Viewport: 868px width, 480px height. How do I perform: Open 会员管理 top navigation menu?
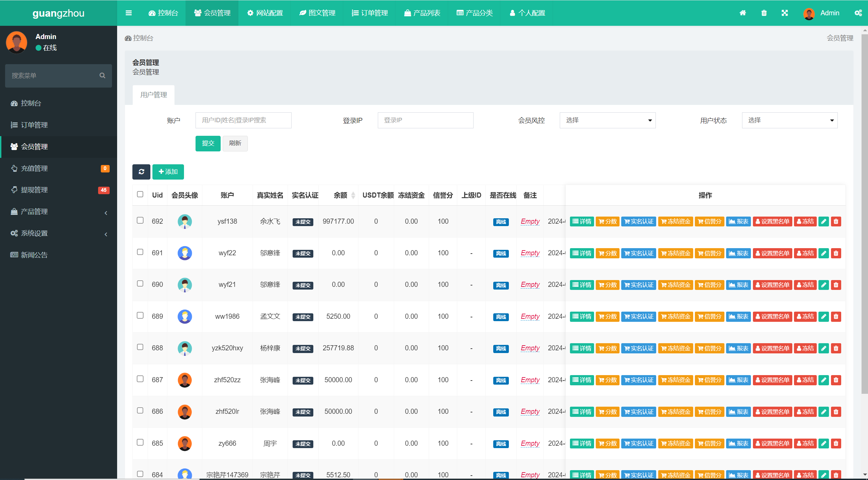pos(213,13)
